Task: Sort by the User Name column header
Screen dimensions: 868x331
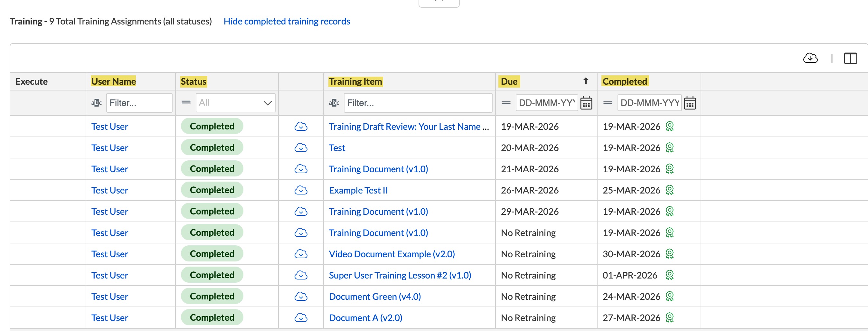Action: click(114, 81)
